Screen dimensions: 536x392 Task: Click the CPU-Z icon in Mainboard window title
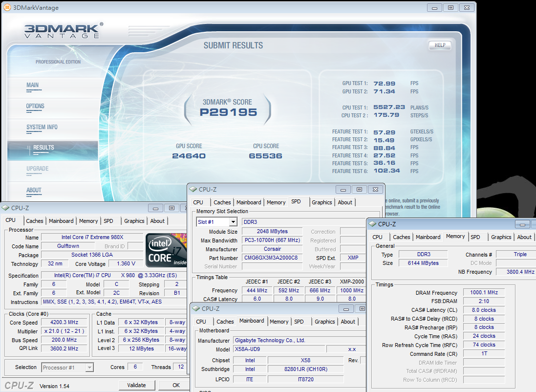click(x=196, y=308)
